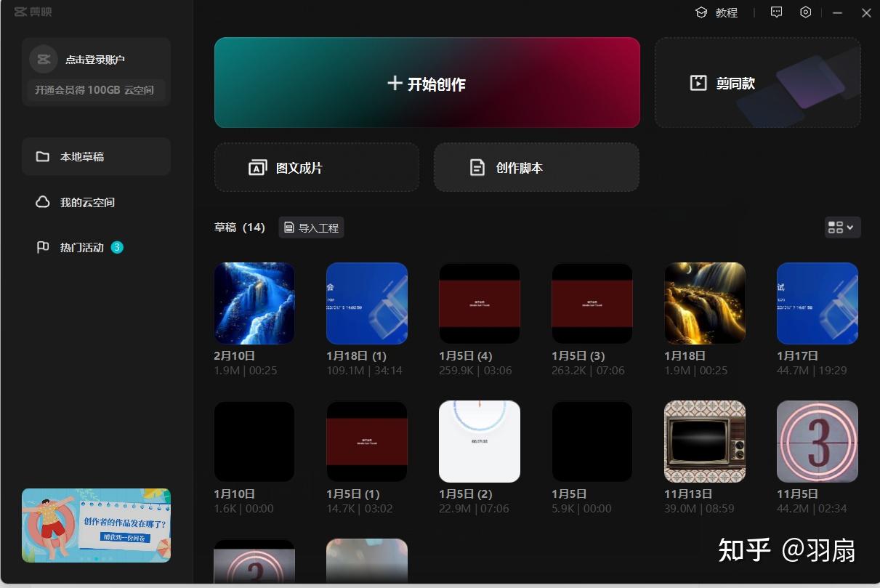Click 点击登录账户 to log in

pos(95,60)
